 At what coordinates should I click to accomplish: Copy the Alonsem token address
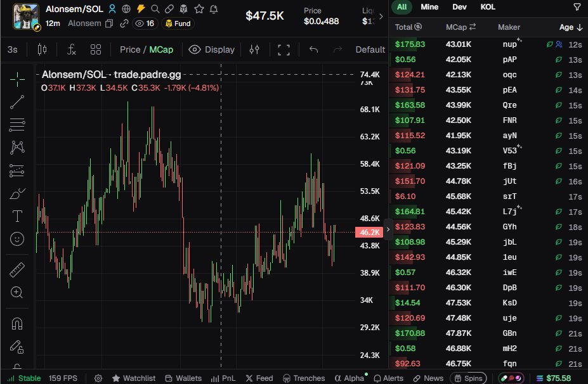(109, 23)
